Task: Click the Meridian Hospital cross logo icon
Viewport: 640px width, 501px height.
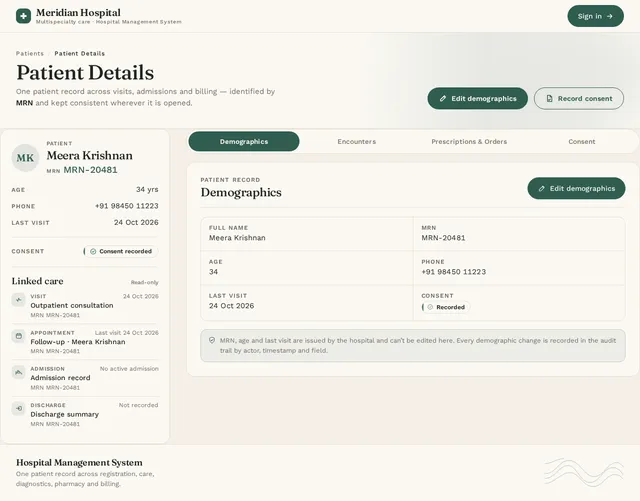Action: [x=23, y=16]
